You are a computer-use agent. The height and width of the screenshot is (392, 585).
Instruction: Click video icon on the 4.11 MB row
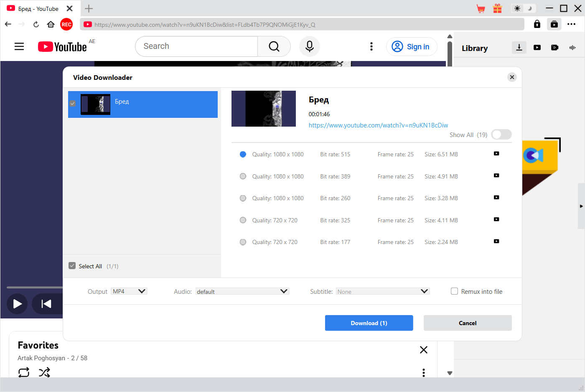(496, 219)
